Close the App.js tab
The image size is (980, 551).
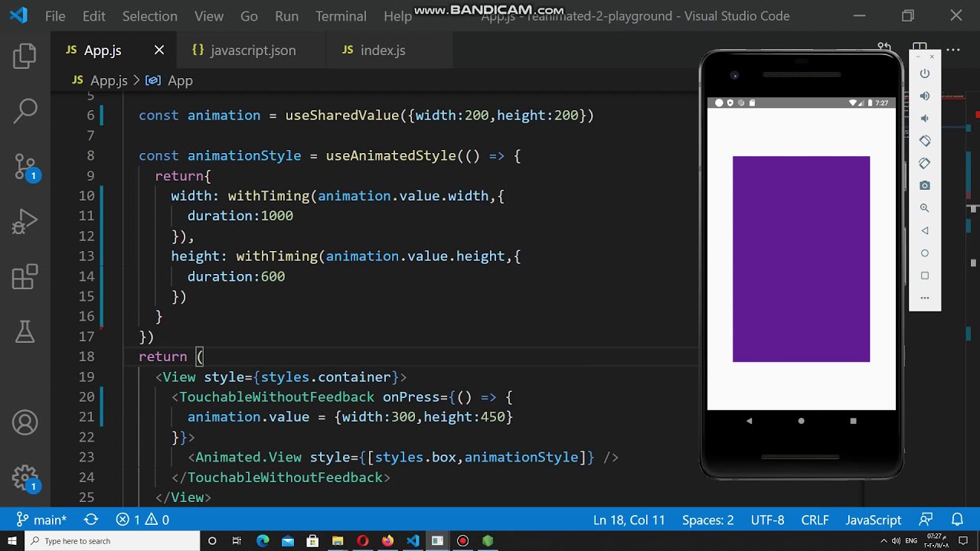(159, 51)
